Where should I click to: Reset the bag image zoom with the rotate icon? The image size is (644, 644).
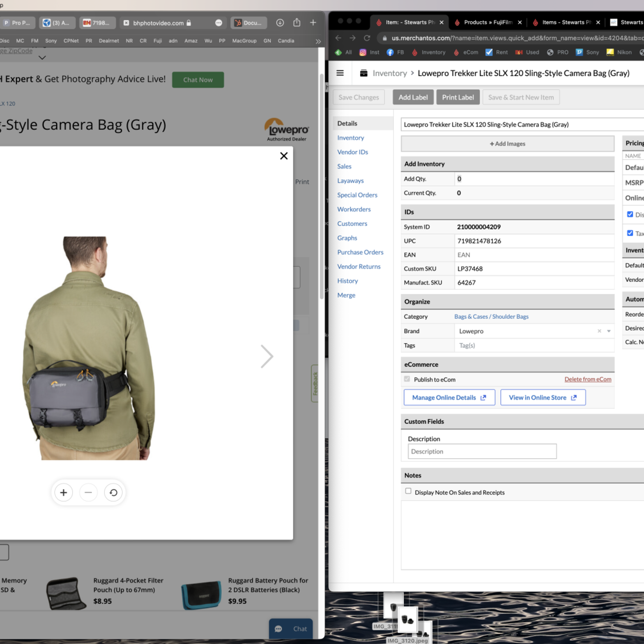point(113,492)
